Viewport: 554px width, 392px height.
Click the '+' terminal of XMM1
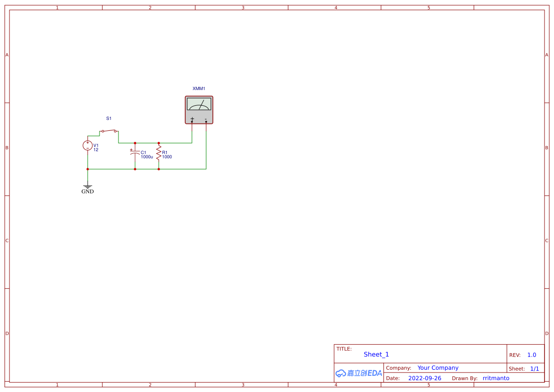point(191,121)
